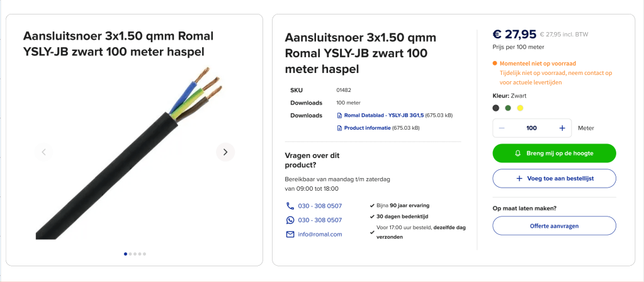Click the previous image arrow

[x=43, y=152]
